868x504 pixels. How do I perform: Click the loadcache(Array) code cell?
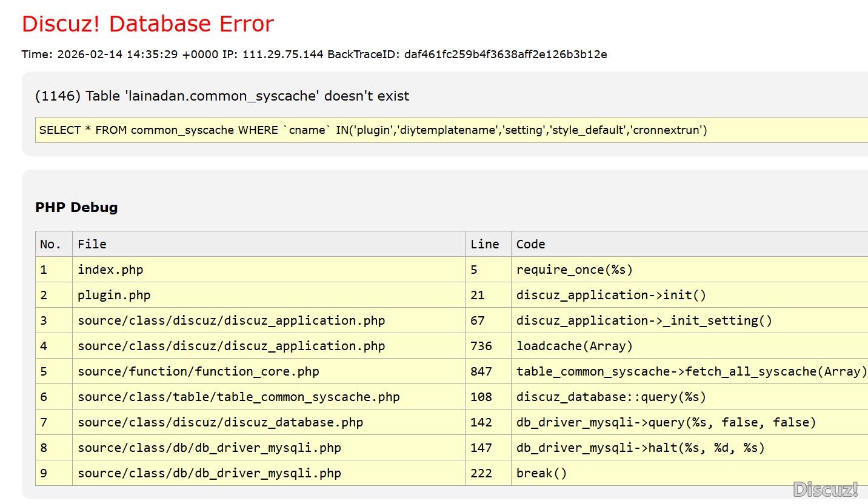click(x=574, y=346)
